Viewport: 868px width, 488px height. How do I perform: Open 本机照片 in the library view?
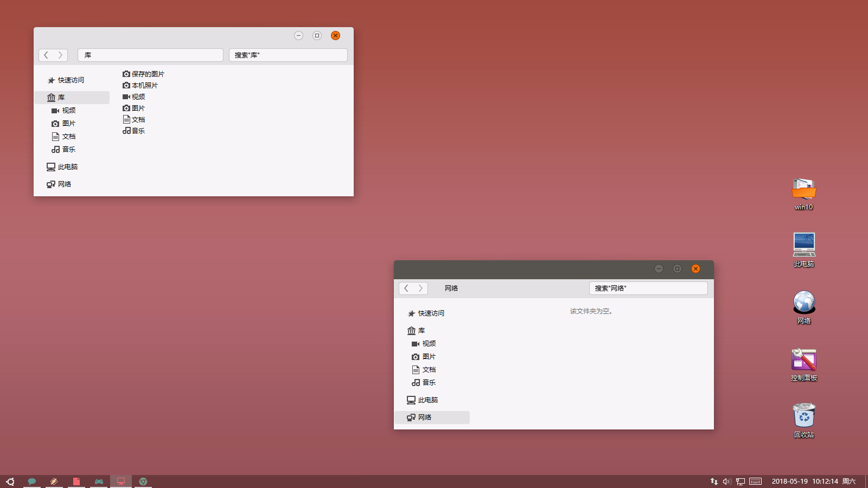(144, 85)
